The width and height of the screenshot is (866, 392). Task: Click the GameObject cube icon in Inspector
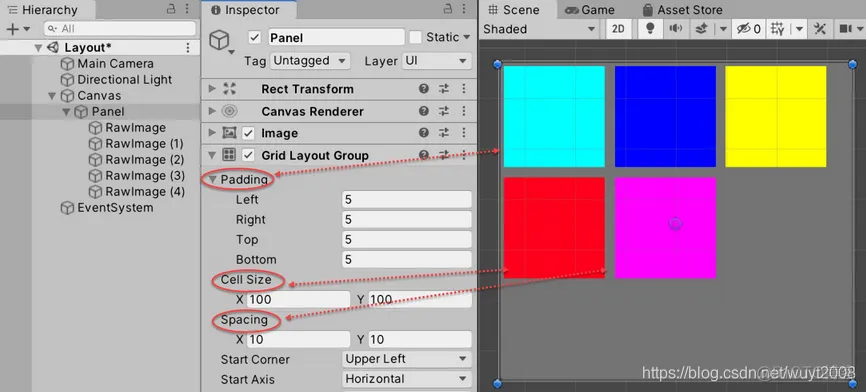tap(219, 40)
